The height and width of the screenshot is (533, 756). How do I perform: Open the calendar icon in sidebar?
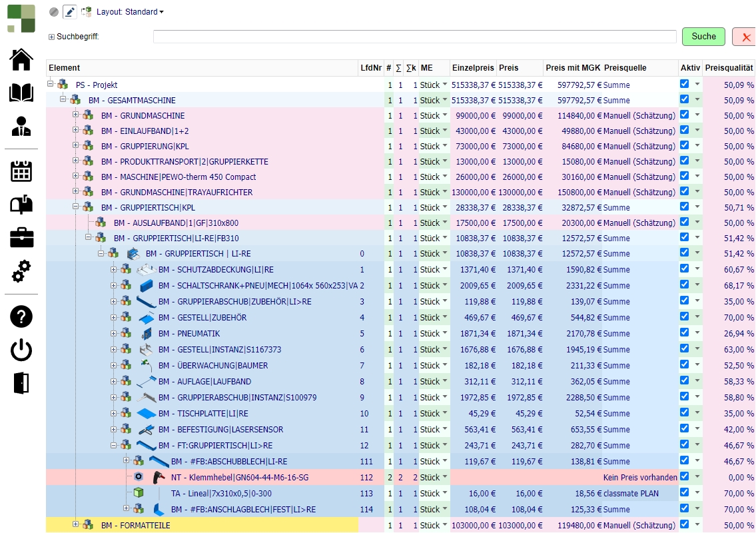click(21, 171)
